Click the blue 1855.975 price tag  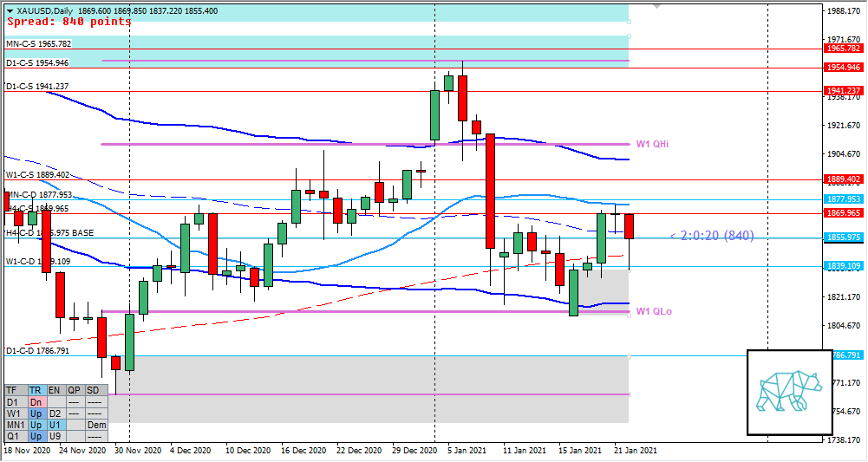coord(843,237)
